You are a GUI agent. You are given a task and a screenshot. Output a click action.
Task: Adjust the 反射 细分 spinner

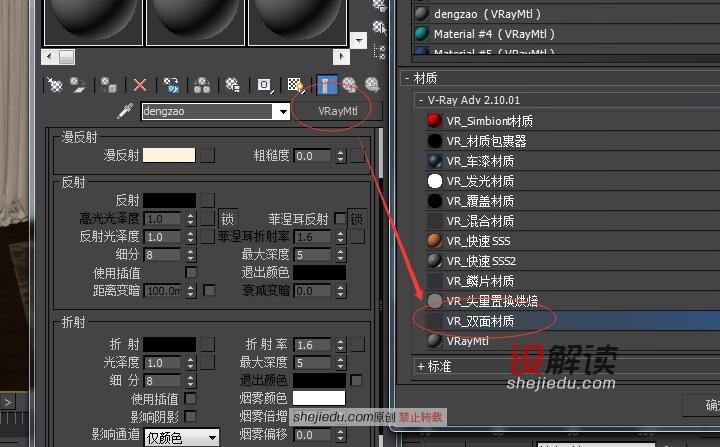191,255
